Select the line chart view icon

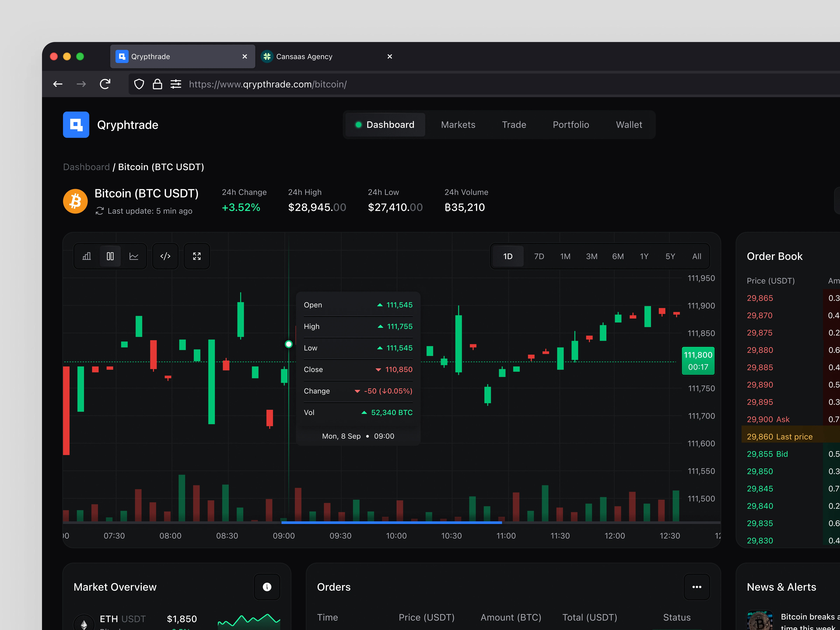pos(134,256)
